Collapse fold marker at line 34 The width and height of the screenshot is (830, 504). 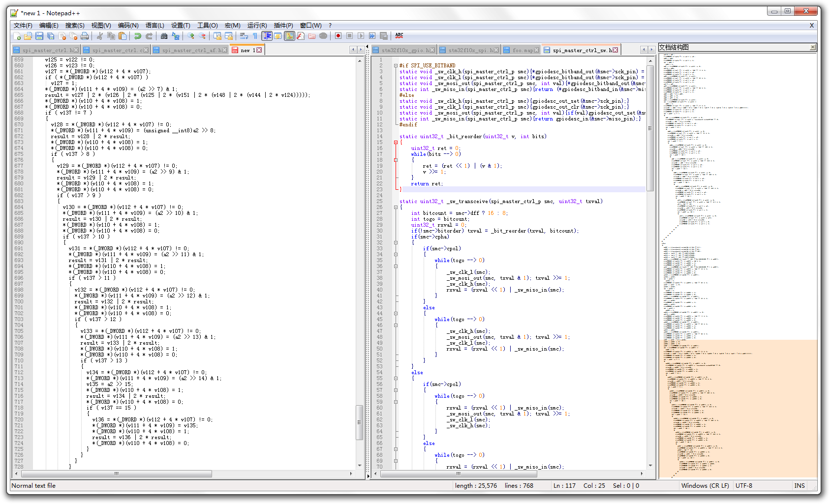pyautogui.click(x=396, y=254)
